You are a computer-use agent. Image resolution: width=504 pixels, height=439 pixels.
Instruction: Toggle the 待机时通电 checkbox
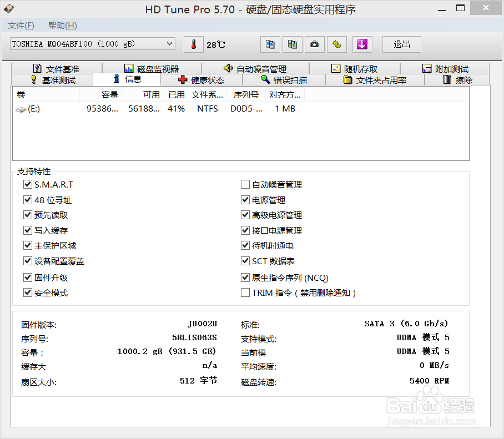(245, 245)
